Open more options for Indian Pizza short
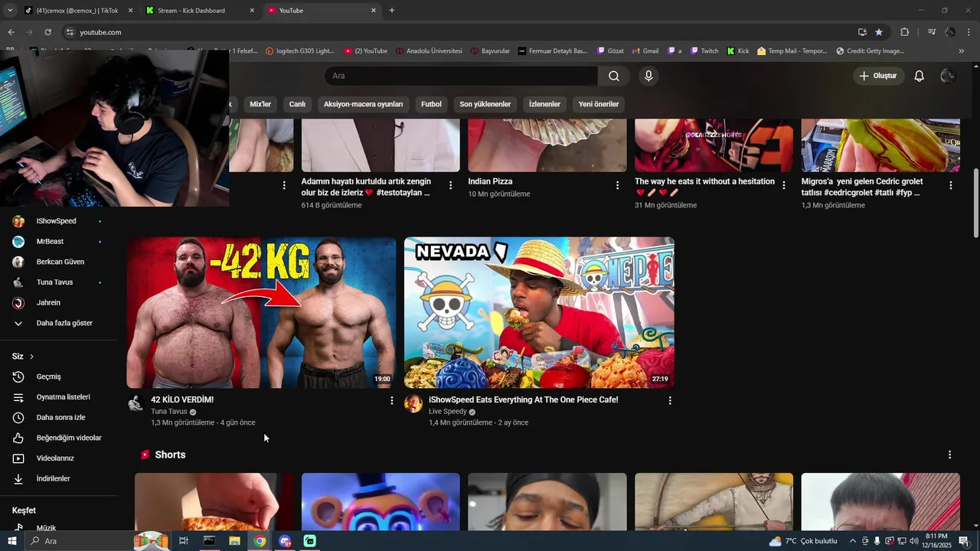 (617, 185)
